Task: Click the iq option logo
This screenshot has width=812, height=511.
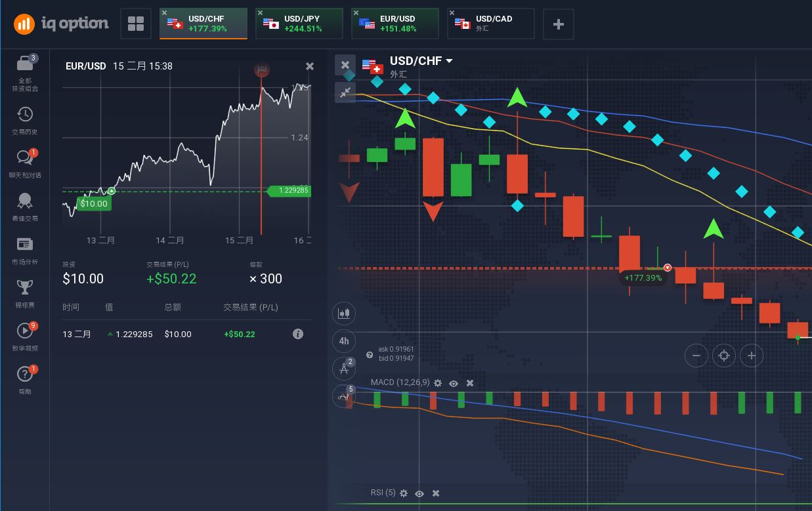Action: pos(61,24)
